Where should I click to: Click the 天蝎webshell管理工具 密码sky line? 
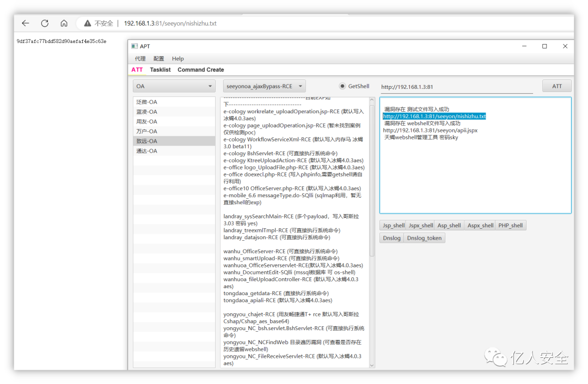pyautogui.click(x=421, y=137)
